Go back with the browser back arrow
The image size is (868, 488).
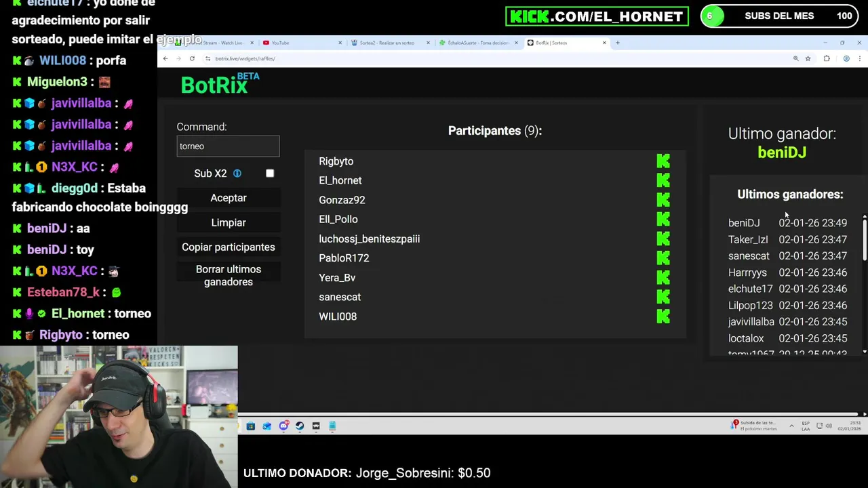click(165, 59)
